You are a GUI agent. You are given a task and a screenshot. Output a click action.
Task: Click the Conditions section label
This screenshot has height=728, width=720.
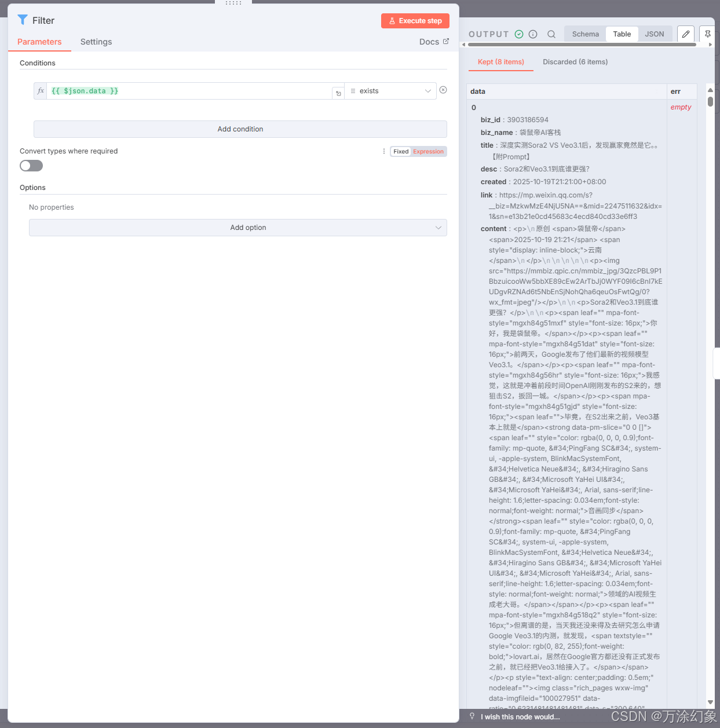[x=38, y=63]
